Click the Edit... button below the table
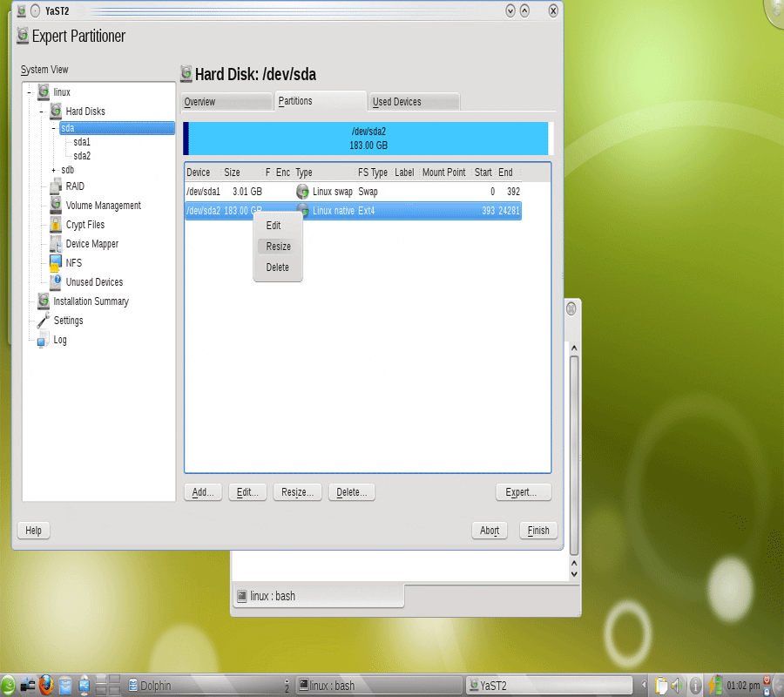 pos(247,492)
